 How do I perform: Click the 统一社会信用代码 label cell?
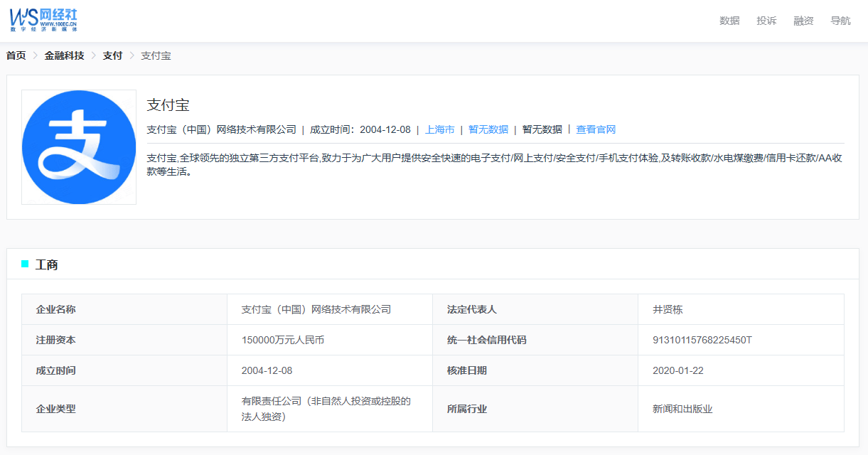[535, 340]
